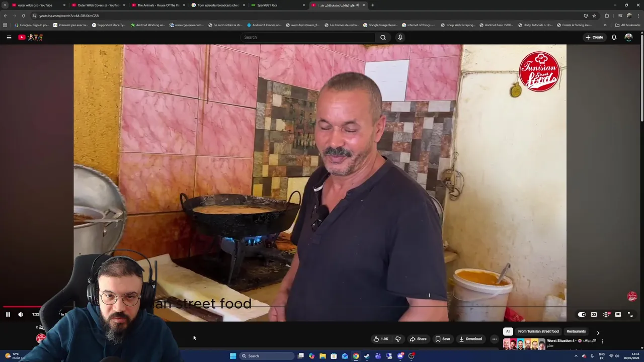
Task: Click the address bar URL
Action: (x=69, y=16)
